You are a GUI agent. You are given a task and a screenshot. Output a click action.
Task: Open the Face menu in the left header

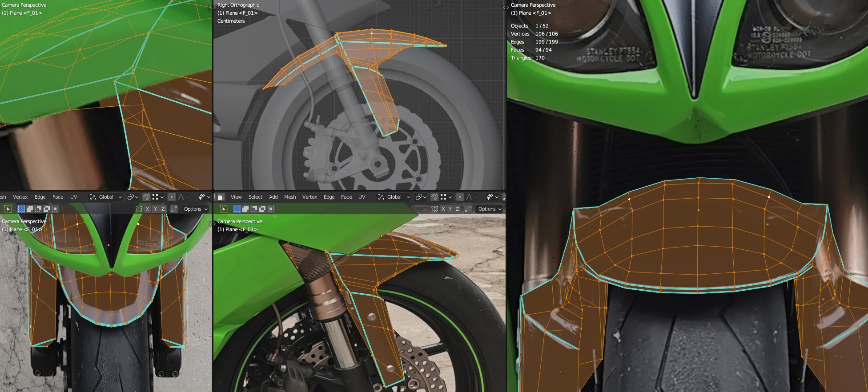58,197
